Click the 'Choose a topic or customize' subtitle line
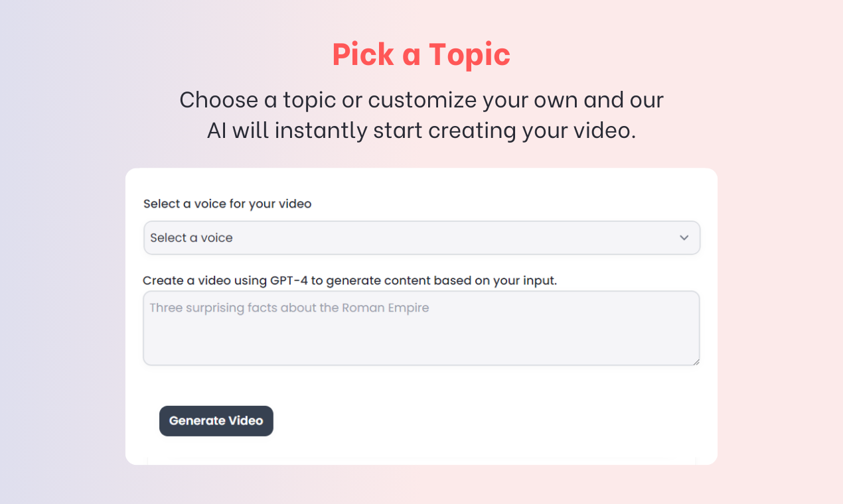 pyautogui.click(x=421, y=99)
